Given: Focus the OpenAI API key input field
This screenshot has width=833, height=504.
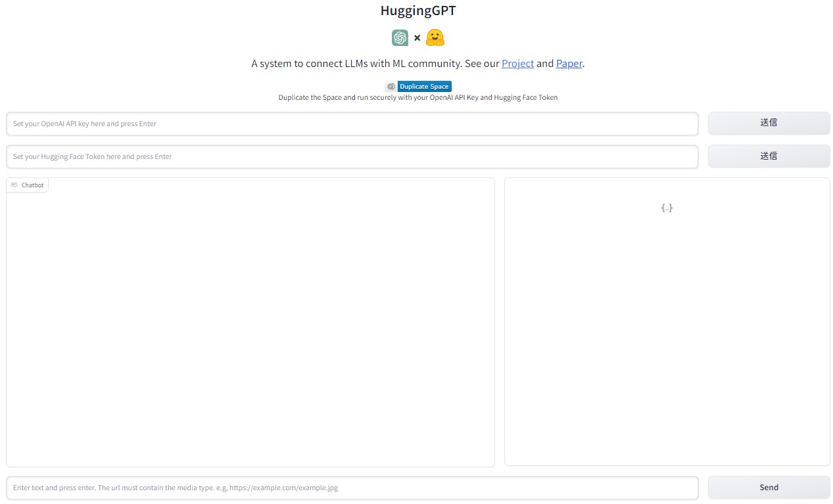Looking at the screenshot, I should coord(352,124).
